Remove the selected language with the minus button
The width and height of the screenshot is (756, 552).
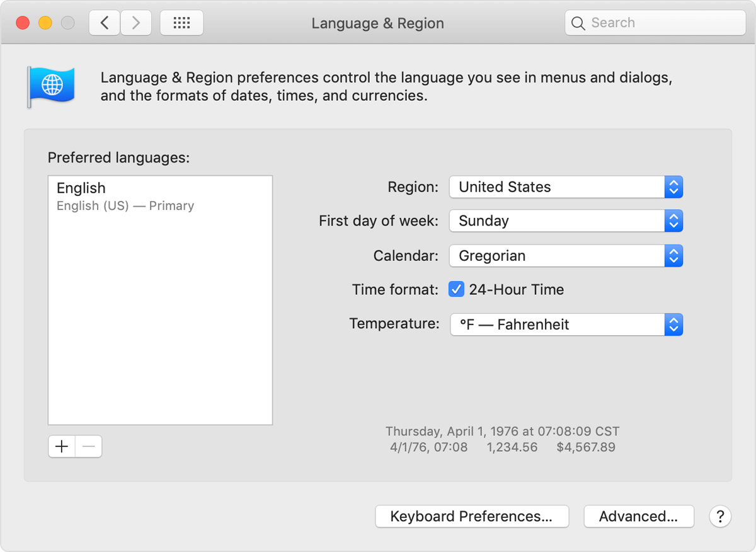[x=89, y=447]
